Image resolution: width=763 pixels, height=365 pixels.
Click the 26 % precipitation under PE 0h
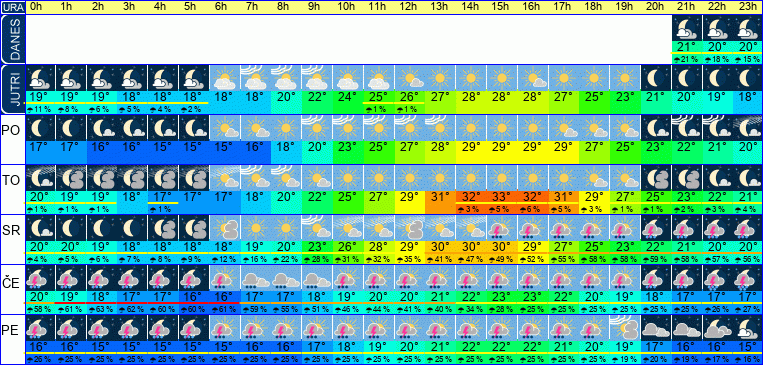[40, 359]
